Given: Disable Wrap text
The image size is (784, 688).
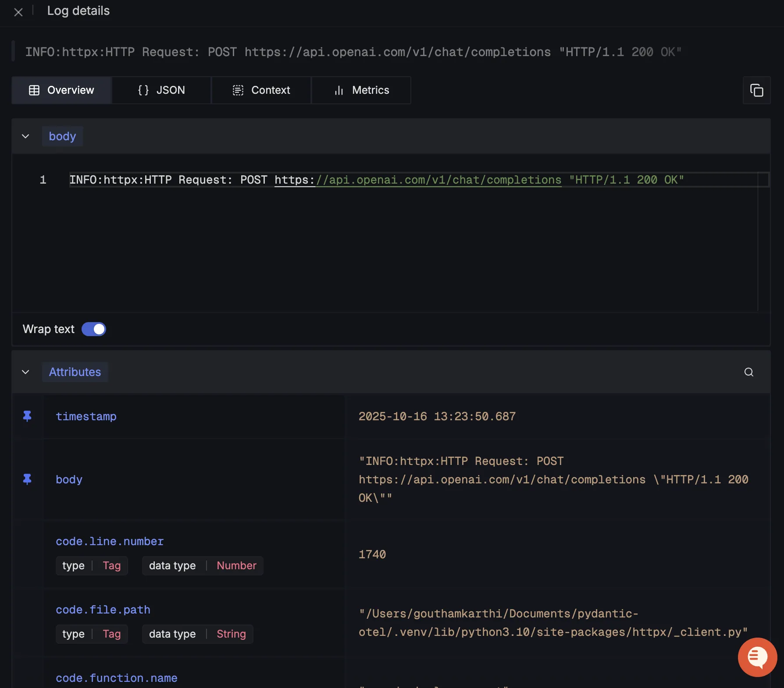Looking at the screenshot, I should tap(94, 329).
